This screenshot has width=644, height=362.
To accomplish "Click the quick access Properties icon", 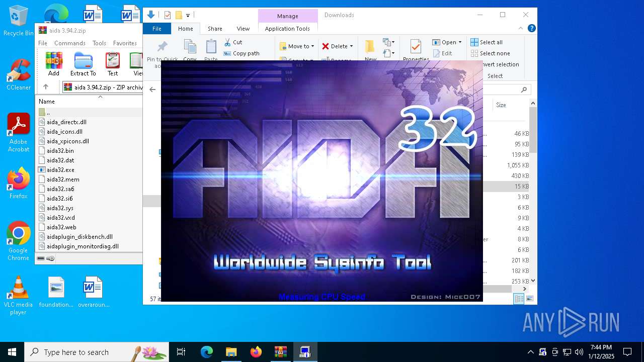I will click(168, 15).
